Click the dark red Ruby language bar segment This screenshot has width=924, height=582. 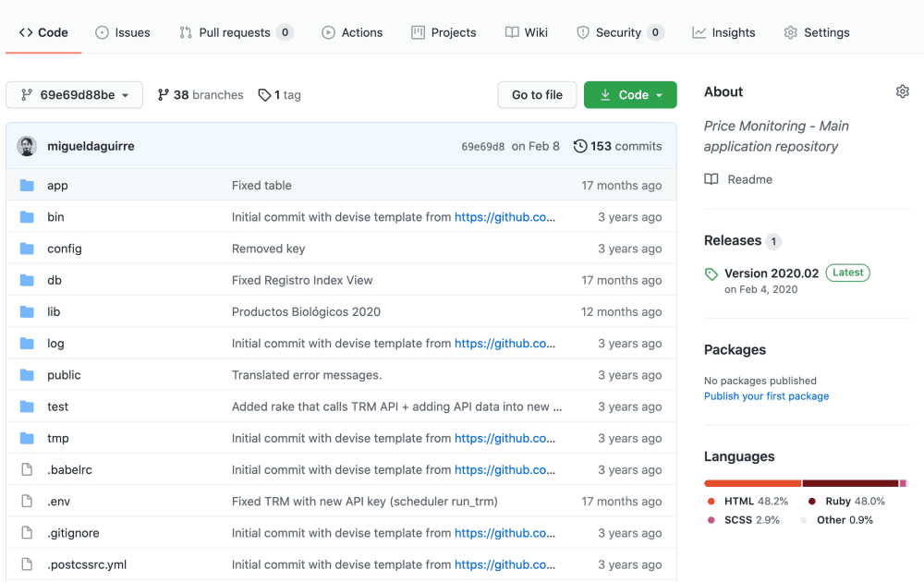(850, 483)
